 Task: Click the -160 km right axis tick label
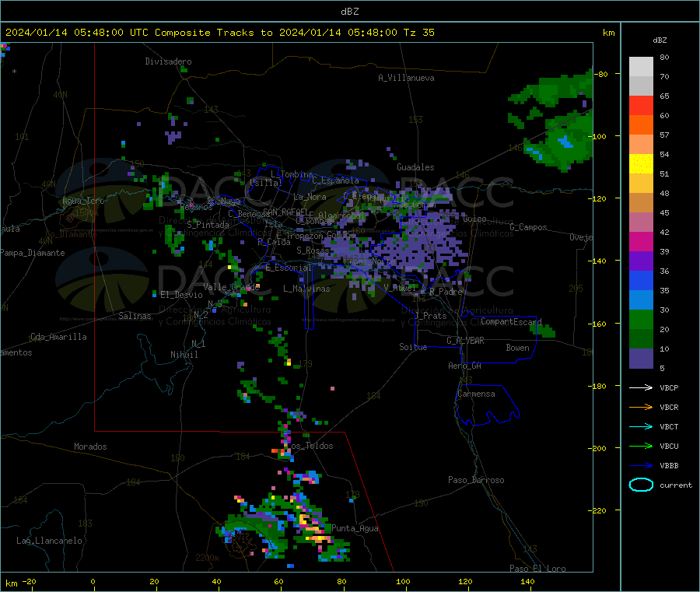597,324
